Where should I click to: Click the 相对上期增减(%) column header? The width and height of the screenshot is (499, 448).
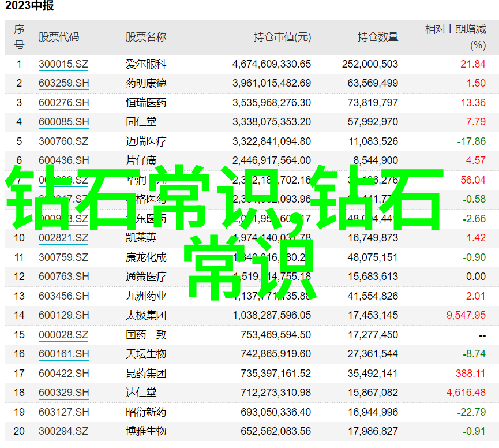coord(456,38)
